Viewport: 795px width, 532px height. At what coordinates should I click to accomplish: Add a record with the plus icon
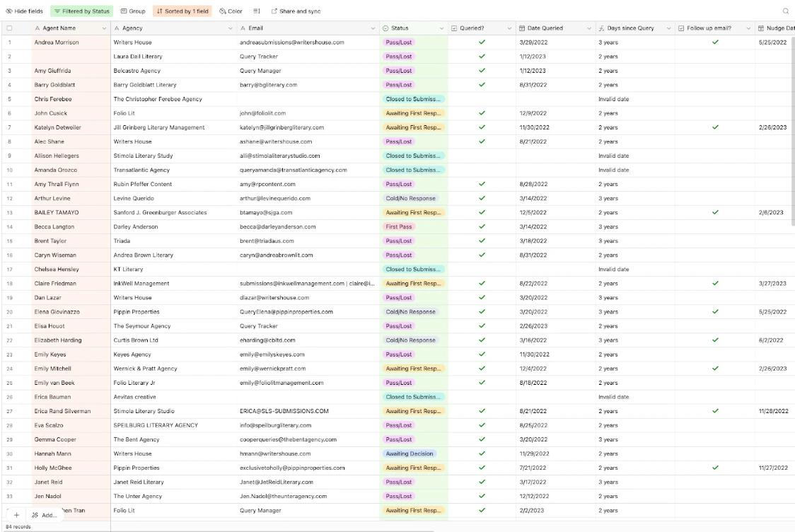16,515
